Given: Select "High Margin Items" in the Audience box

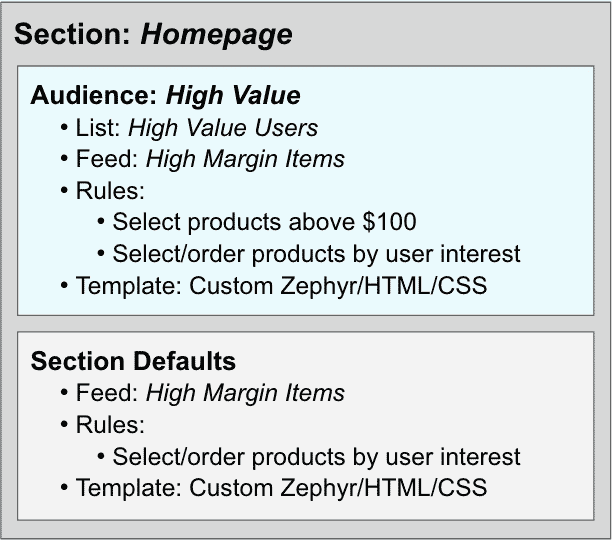Looking at the screenshot, I should pyautogui.click(x=245, y=158).
